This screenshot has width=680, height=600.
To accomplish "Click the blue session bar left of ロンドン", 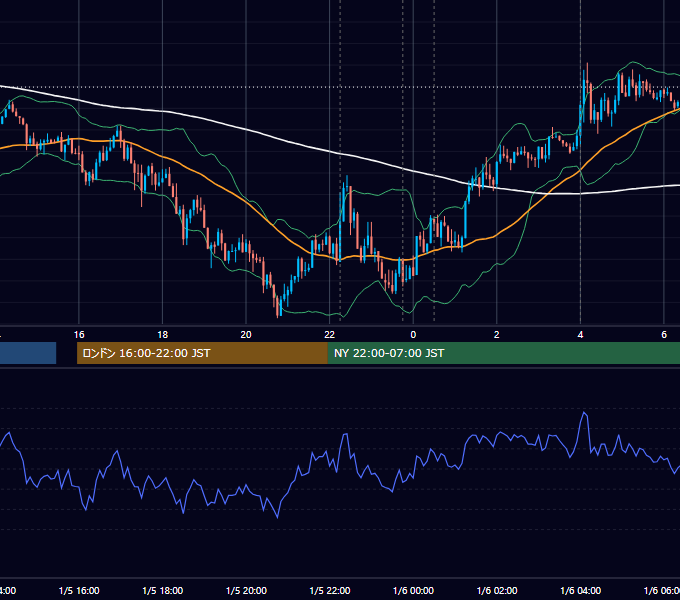I will pyautogui.click(x=28, y=353).
